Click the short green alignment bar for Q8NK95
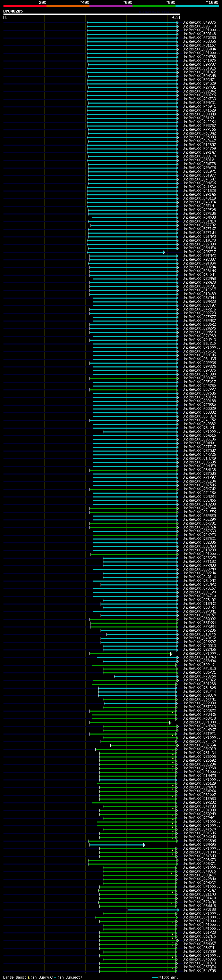The image size is (222, 980). [x=117, y=845]
